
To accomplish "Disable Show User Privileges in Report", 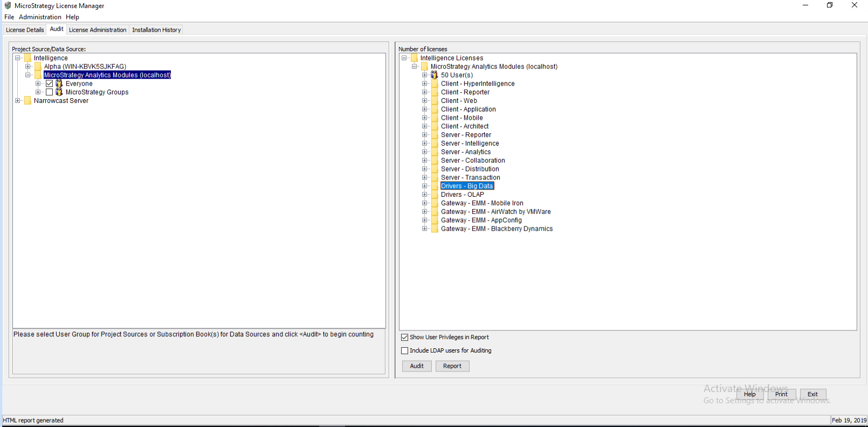I will 405,338.
